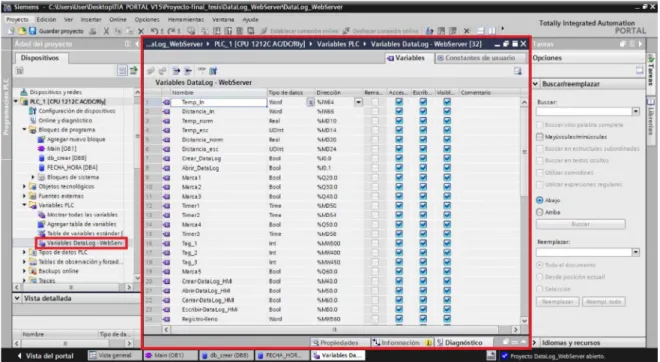Screen dimensions: 660x362
Task: Open the Herramientas menu
Action: tap(186, 19)
